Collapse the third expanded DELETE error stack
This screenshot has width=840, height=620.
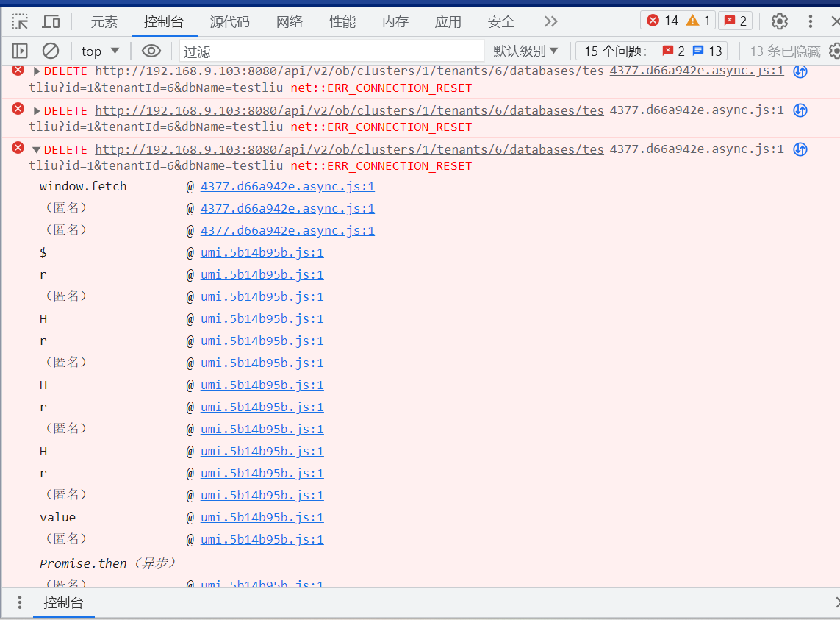pos(37,149)
